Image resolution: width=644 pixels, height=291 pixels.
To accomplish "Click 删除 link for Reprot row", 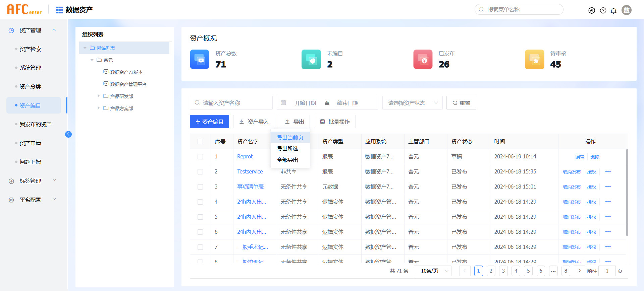I will tap(595, 157).
